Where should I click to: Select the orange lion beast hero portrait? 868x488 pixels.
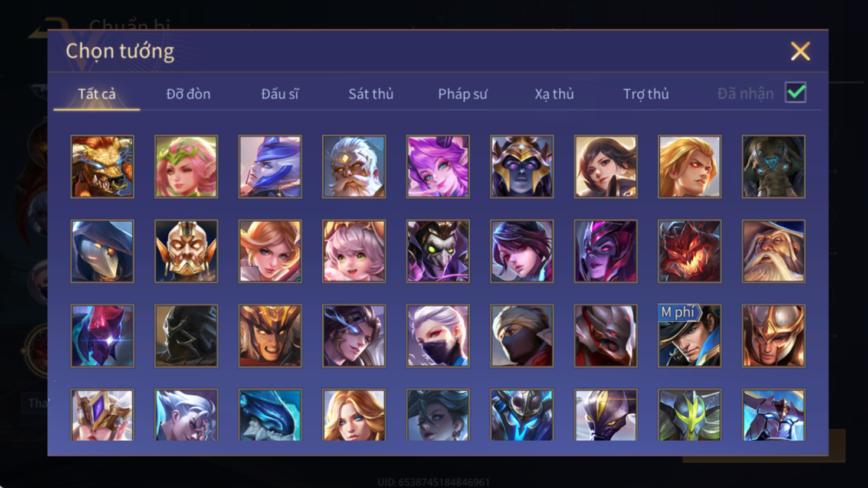point(102,166)
